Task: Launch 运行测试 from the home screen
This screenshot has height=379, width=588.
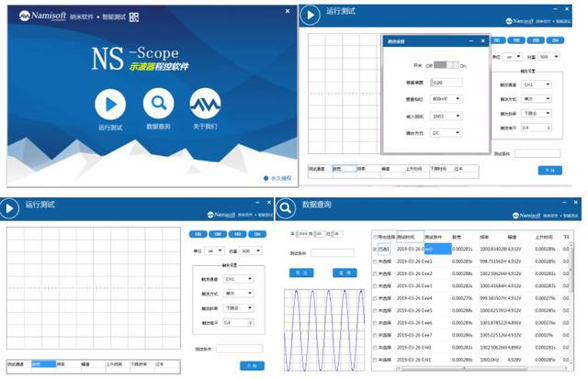Action: (109, 104)
